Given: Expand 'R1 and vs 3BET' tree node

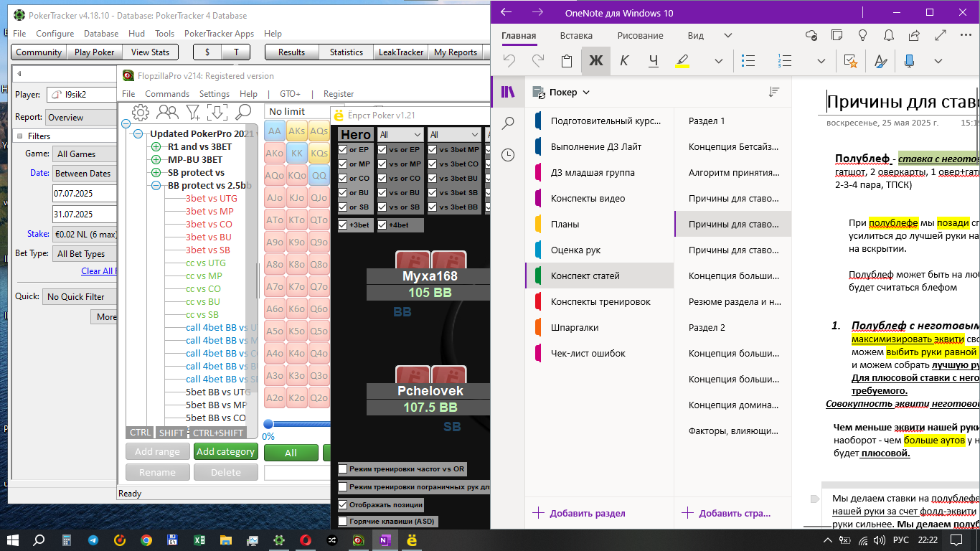Looking at the screenshot, I should click(156, 146).
